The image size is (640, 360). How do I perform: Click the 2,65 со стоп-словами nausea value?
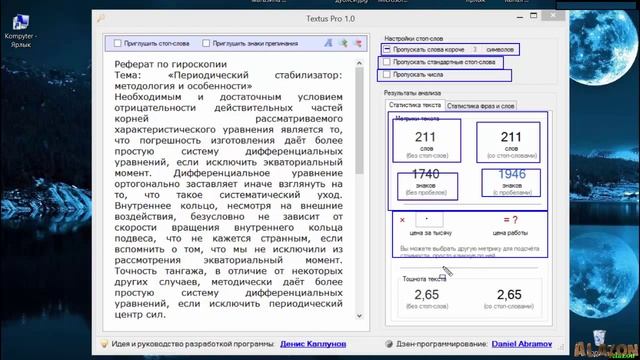point(509,295)
